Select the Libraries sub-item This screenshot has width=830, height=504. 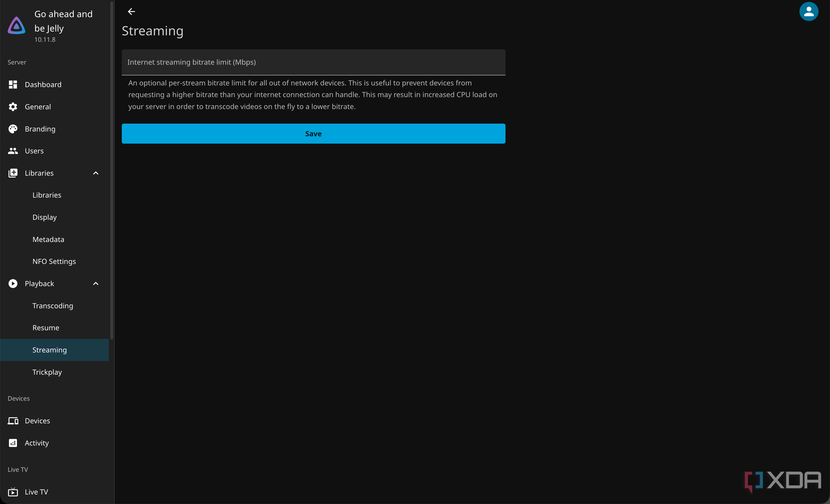point(55,195)
